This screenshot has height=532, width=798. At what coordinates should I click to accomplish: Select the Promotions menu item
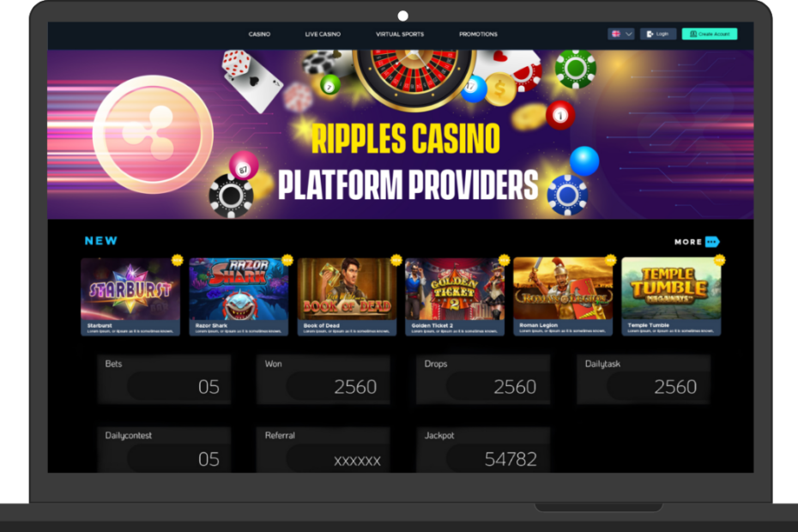tap(478, 34)
